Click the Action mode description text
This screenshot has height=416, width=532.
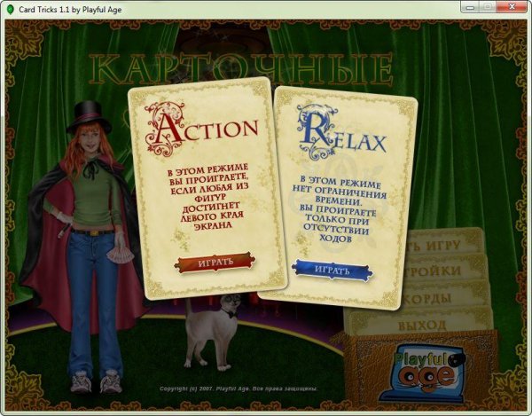tap(208, 198)
